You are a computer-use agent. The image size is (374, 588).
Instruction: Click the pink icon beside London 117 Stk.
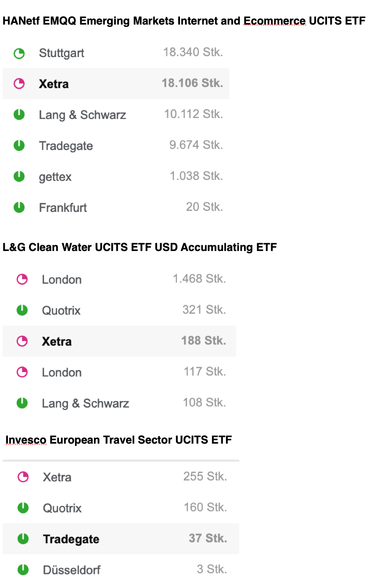click(x=22, y=372)
